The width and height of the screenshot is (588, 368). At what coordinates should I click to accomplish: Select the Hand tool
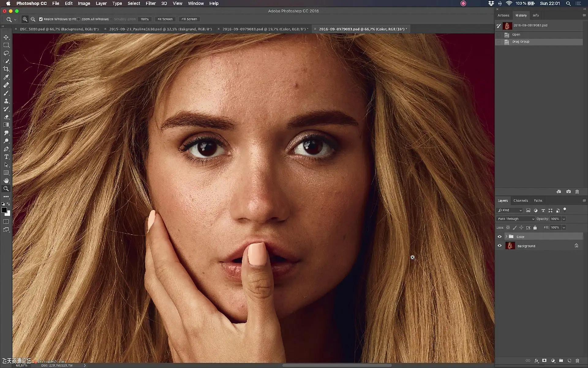pyautogui.click(x=6, y=181)
